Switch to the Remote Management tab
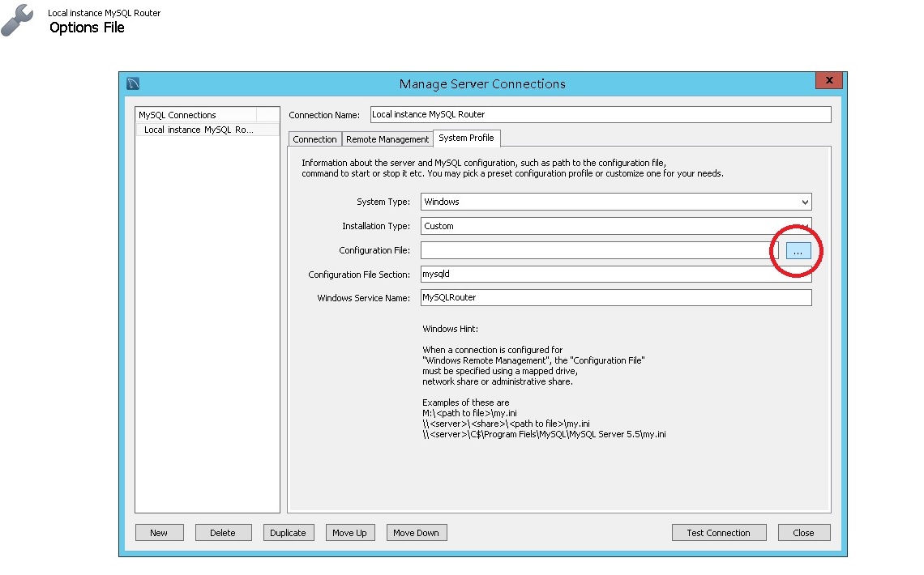 pos(387,138)
